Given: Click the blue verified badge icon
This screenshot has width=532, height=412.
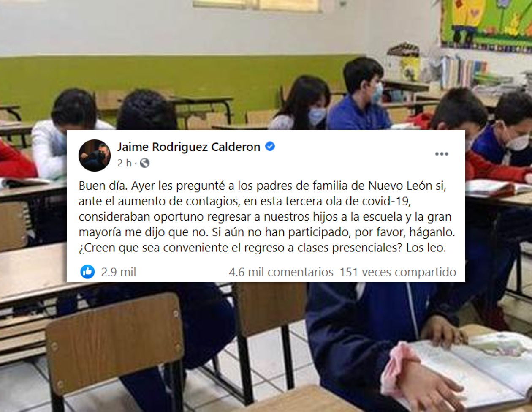Looking at the screenshot, I should 270,147.
